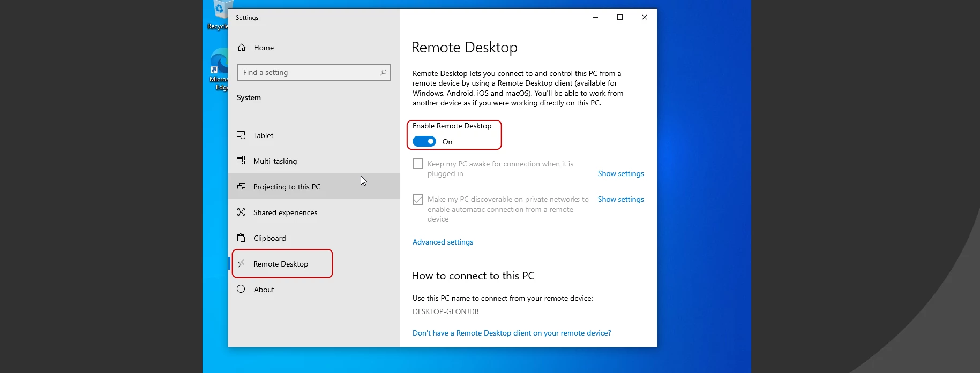
Task: Click the Clipboard icon
Action: point(241,238)
